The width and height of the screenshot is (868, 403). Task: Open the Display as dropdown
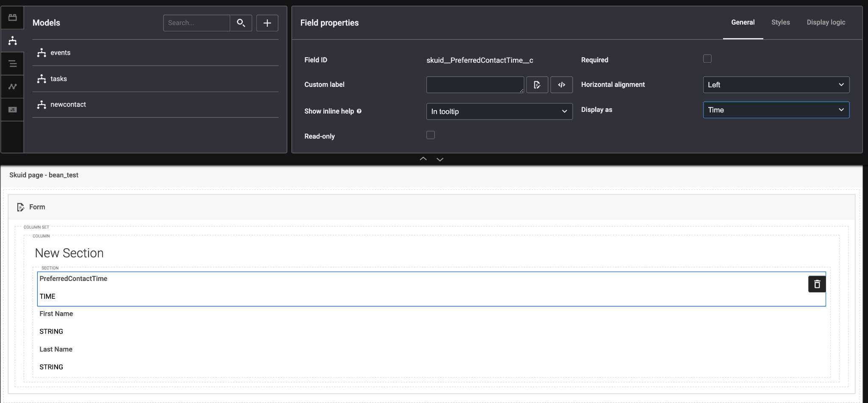[x=776, y=110]
